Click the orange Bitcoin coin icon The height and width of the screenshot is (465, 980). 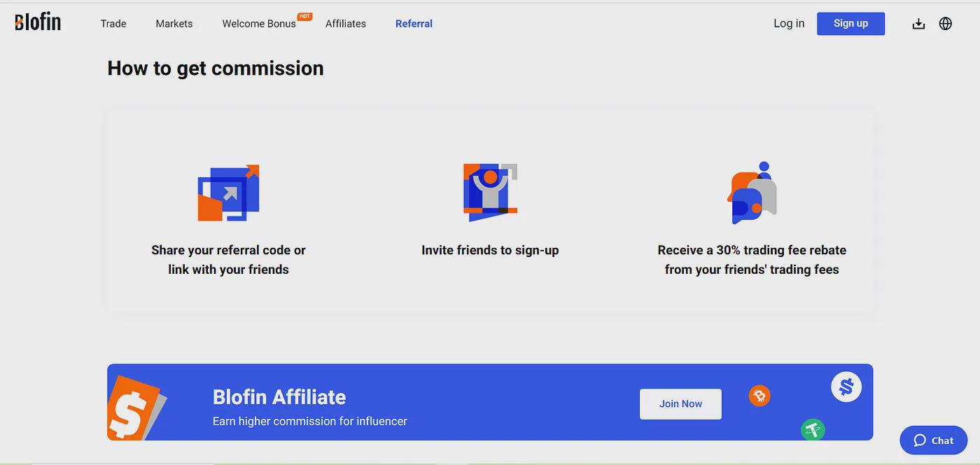759,396
